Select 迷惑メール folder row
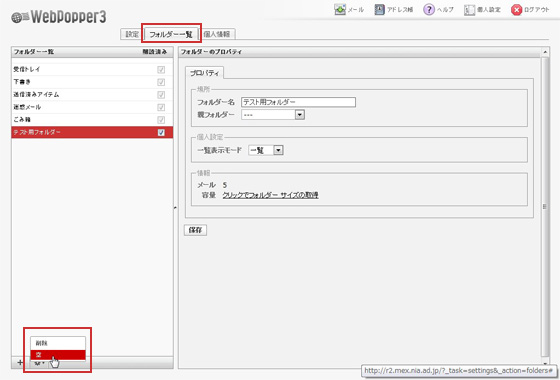 tap(92, 107)
